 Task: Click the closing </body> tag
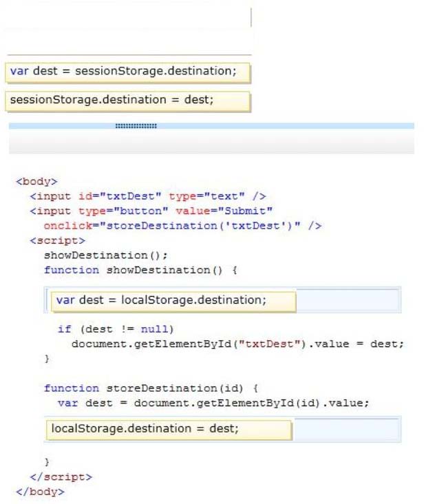tap(40, 492)
